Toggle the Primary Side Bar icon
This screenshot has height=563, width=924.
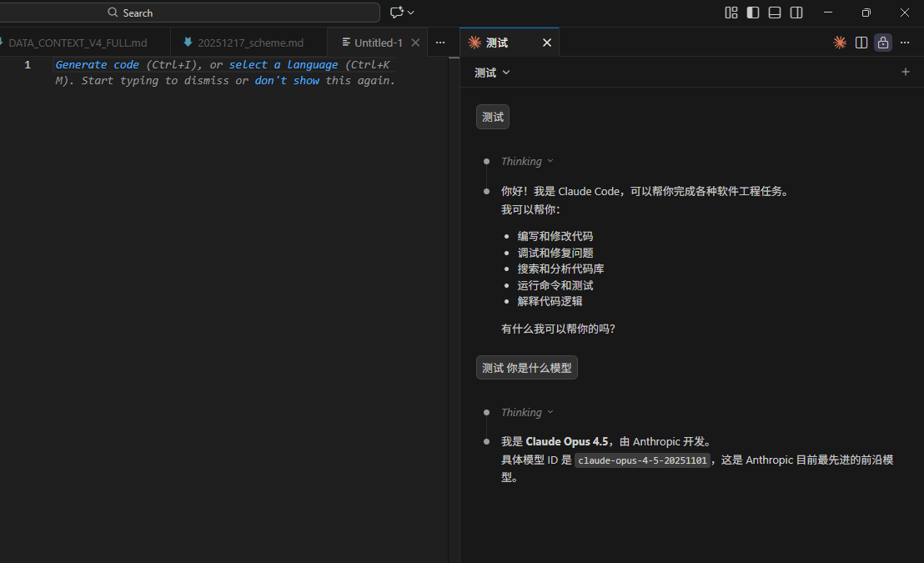pyautogui.click(x=753, y=13)
